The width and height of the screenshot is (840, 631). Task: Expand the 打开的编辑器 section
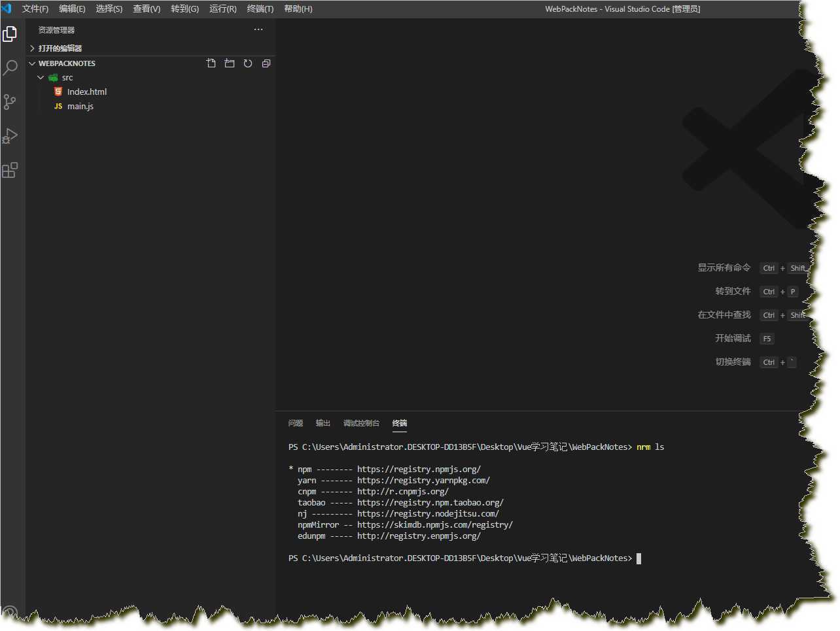32,48
